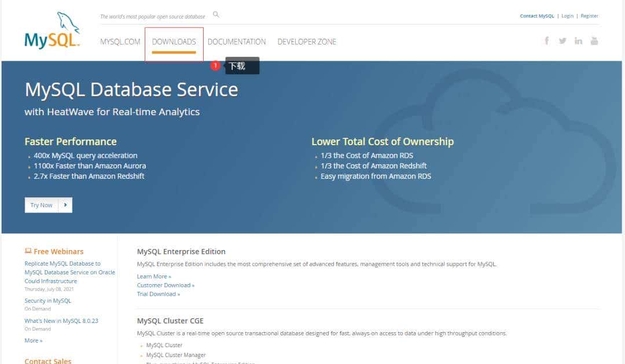Expand the More » list of webinars
625x364 pixels.
[x=33, y=340]
